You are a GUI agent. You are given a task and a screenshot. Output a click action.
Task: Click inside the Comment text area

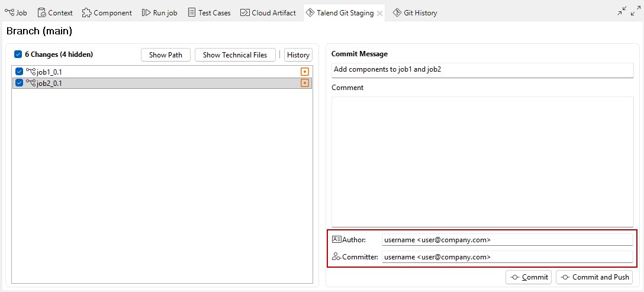point(482,162)
